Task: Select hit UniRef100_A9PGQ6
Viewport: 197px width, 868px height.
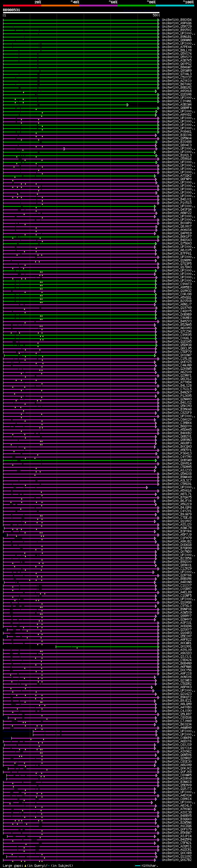Action: click(177, 23)
